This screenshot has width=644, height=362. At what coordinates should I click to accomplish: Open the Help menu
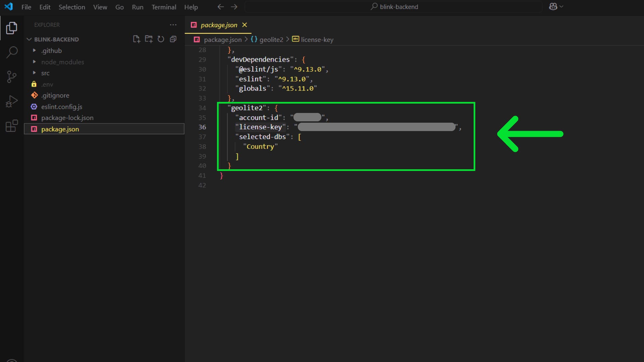191,7
